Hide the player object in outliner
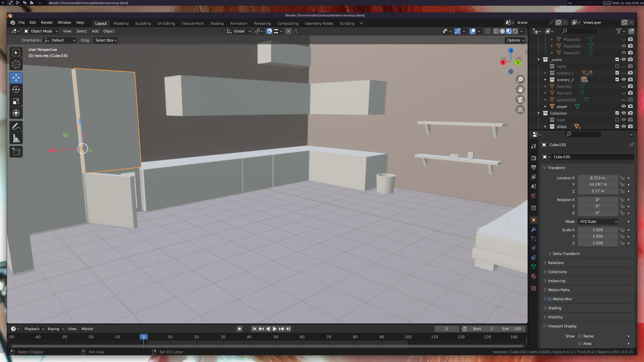 tap(624, 107)
